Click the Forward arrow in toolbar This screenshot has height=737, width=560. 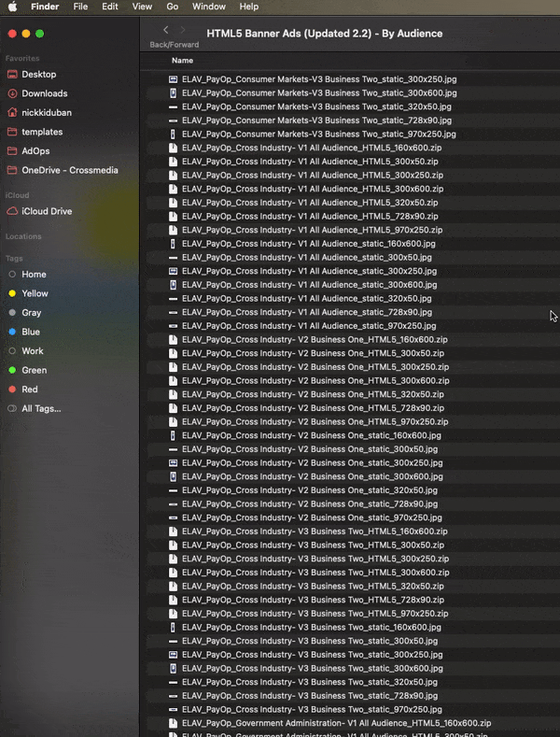(183, 30)
